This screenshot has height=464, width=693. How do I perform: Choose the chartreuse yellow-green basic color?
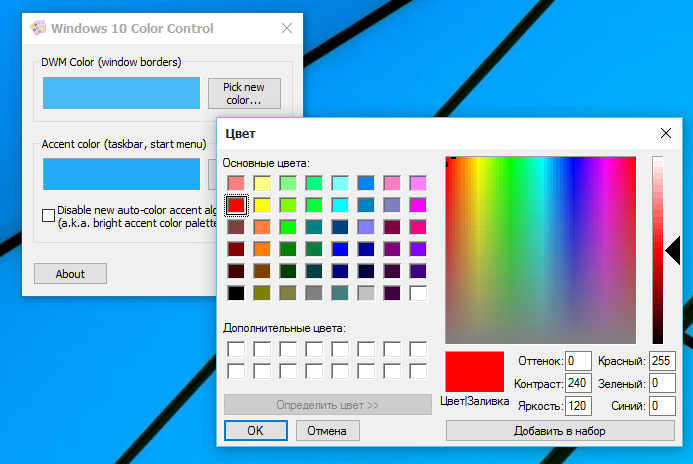tap(288, 205)
